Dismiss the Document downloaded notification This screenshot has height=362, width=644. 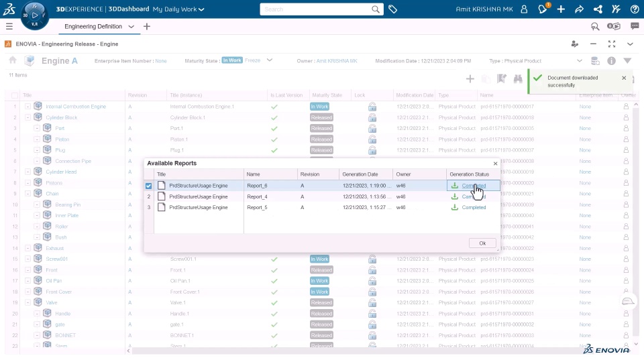pos(624,78)
